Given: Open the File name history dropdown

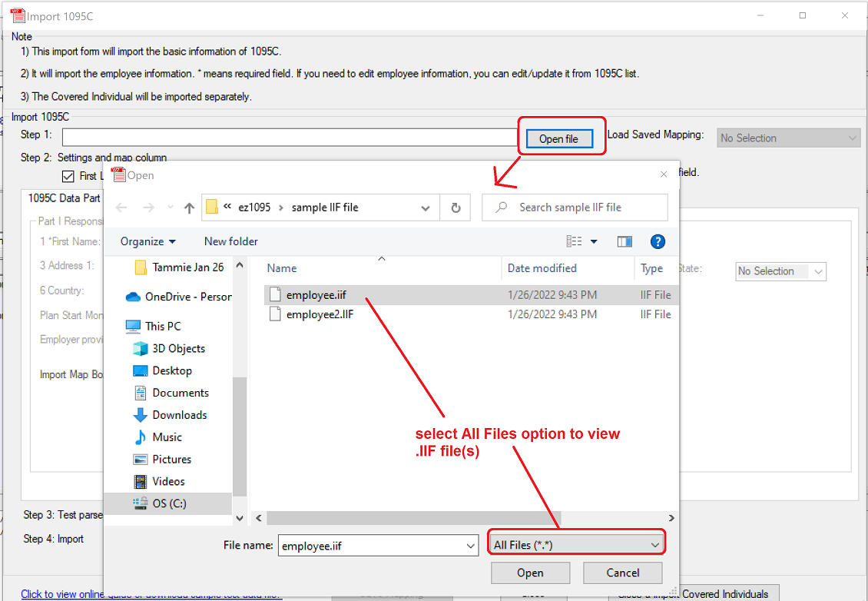Looking at the screenshot, I should point(472,545).
